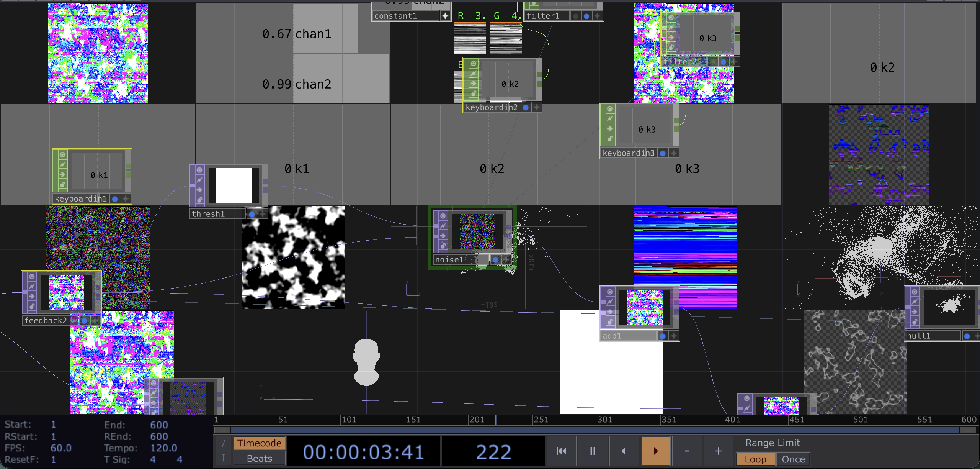Viewport: 980px width, 469px height.
Task: Click the Lock flag on add1 node
Action: coord(610,322)
